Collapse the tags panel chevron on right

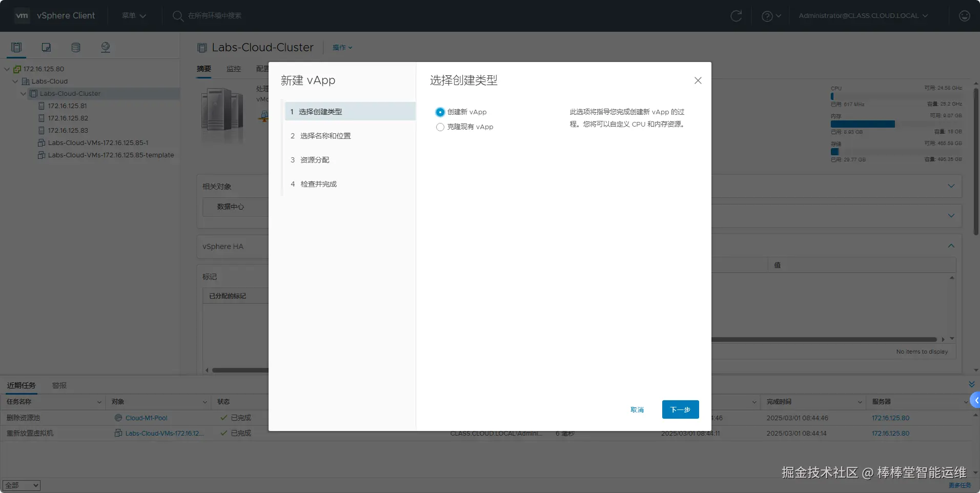[951, 246]
